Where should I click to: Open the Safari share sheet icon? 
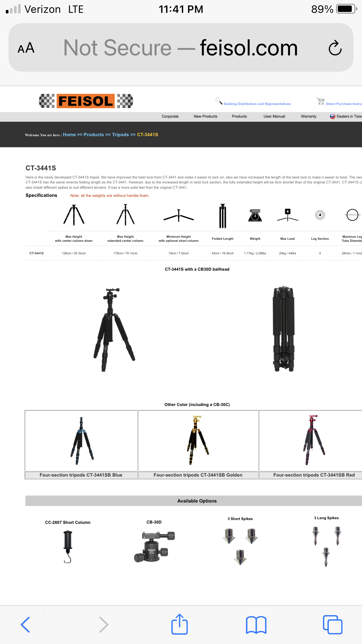click(x=180, y=624)
